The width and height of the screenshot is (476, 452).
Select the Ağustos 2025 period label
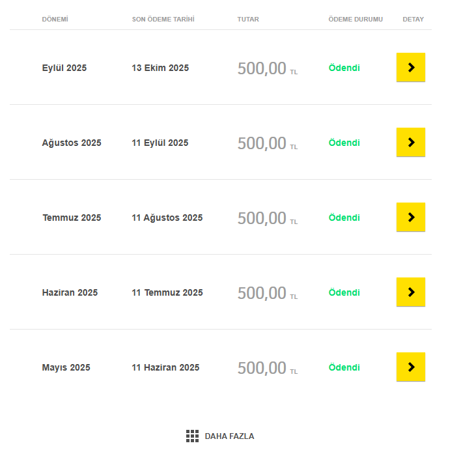72,143
